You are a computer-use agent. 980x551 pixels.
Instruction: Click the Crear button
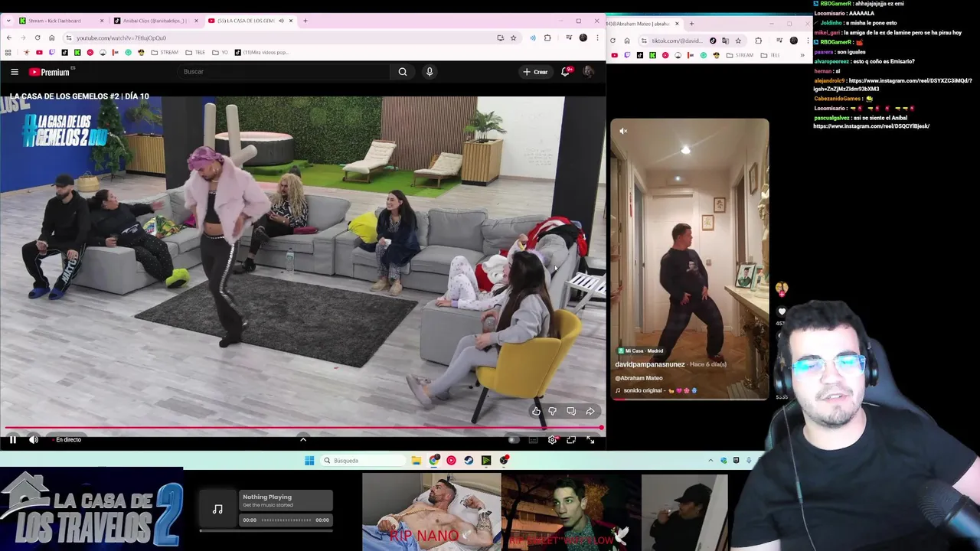pos(535,72)
